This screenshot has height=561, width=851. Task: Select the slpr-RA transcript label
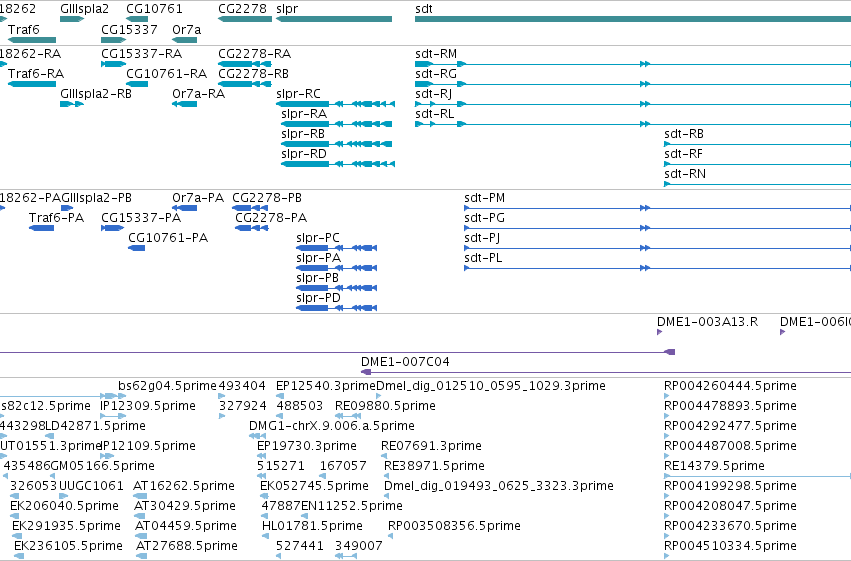pyautogui.click(x=304, y=113)
